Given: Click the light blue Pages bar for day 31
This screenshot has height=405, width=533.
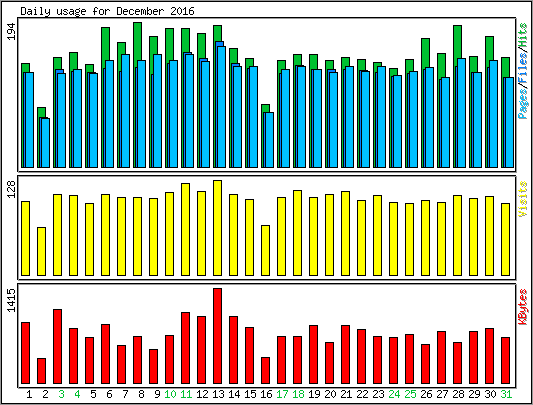Looking at the screenshot, I should point(509,122).
